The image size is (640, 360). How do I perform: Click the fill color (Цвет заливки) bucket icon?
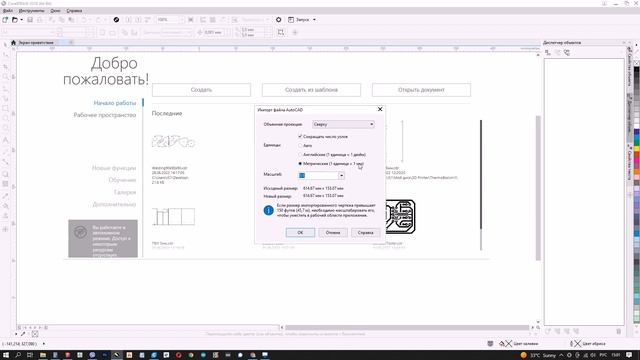click(x=502, y=344)
